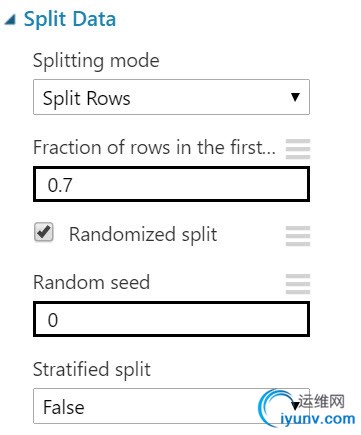Open parameter menu icon beside Fraction of rows
Screen dimensions: 361x435
click(x=298, y=149)
